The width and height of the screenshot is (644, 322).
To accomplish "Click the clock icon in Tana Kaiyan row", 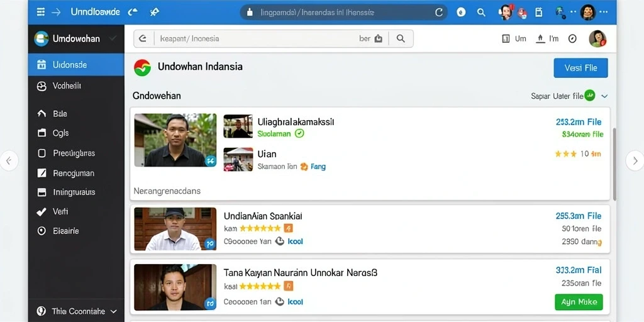I will pyautogui.click(x=280, y=302).
